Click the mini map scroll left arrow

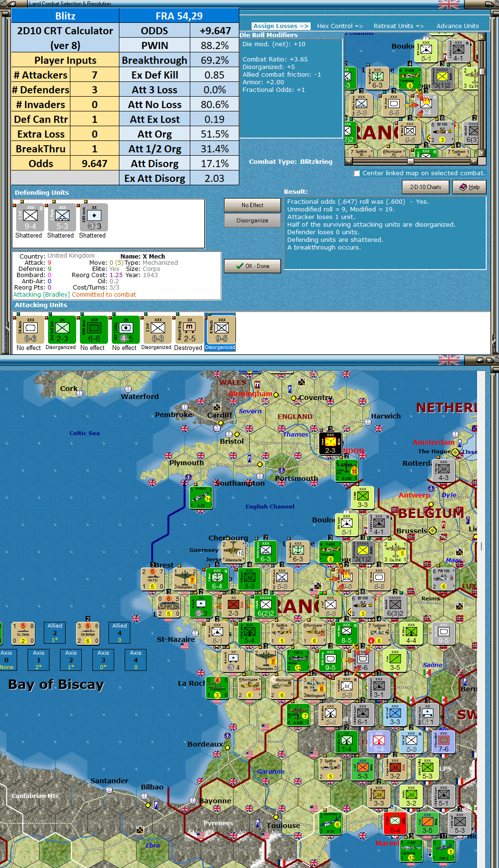click(348, 161)
